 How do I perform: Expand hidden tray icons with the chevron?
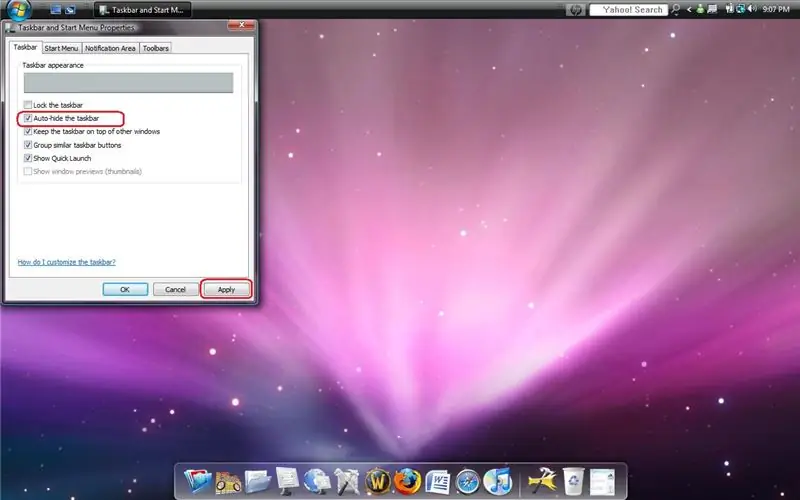coord(689,10)
